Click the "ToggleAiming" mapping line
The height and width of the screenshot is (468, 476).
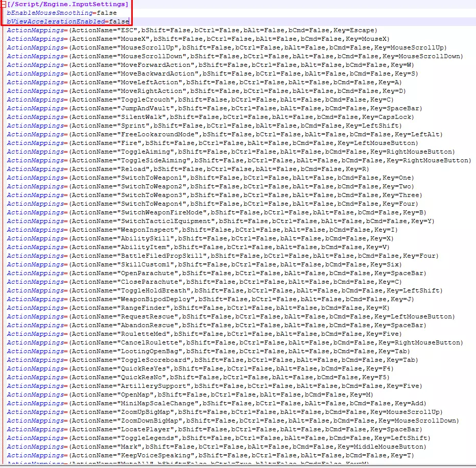(x=231, y=152)
